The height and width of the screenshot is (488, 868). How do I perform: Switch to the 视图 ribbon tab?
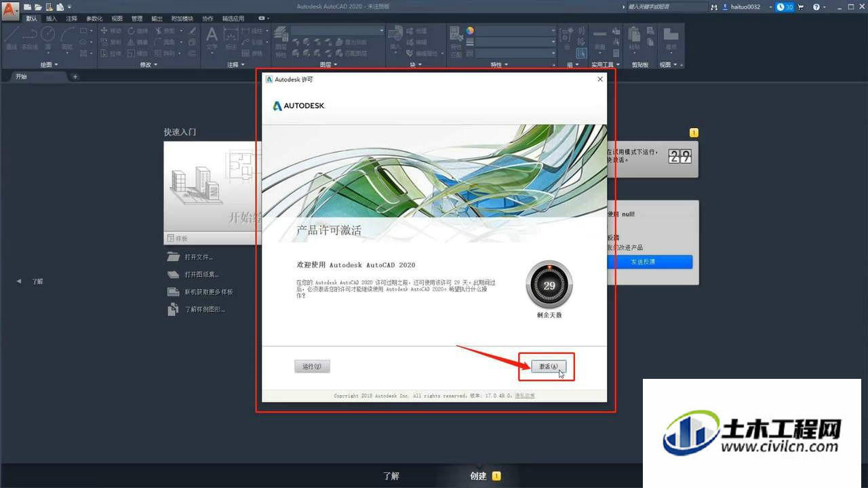tap(117, 19)
